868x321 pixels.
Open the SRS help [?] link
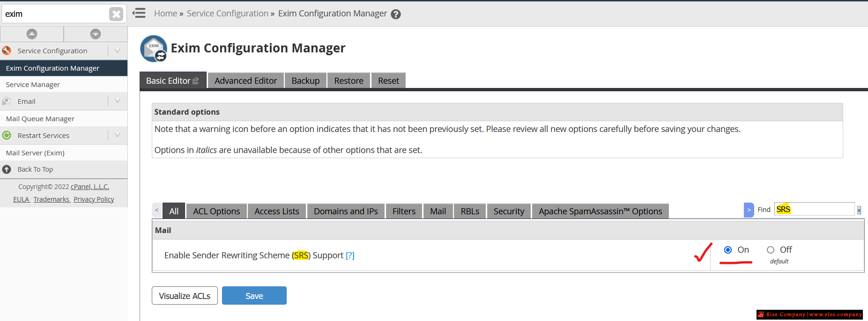pos(350,255)
